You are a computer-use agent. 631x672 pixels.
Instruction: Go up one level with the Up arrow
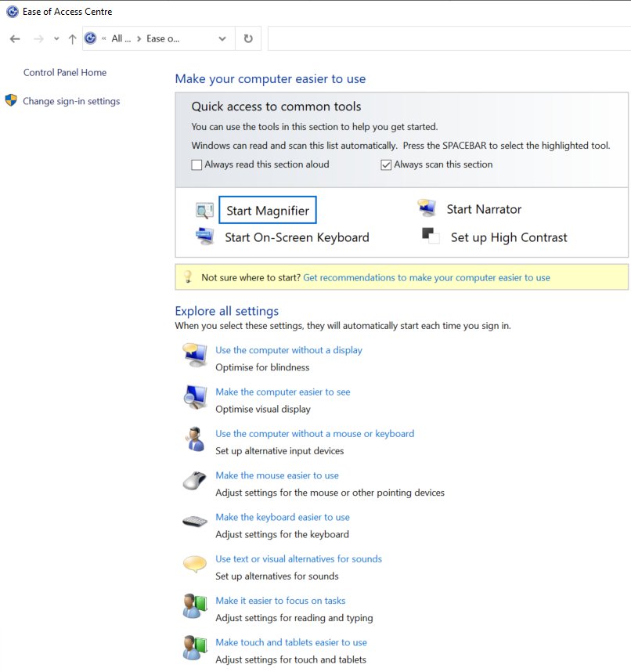click(x=72, y=39)
